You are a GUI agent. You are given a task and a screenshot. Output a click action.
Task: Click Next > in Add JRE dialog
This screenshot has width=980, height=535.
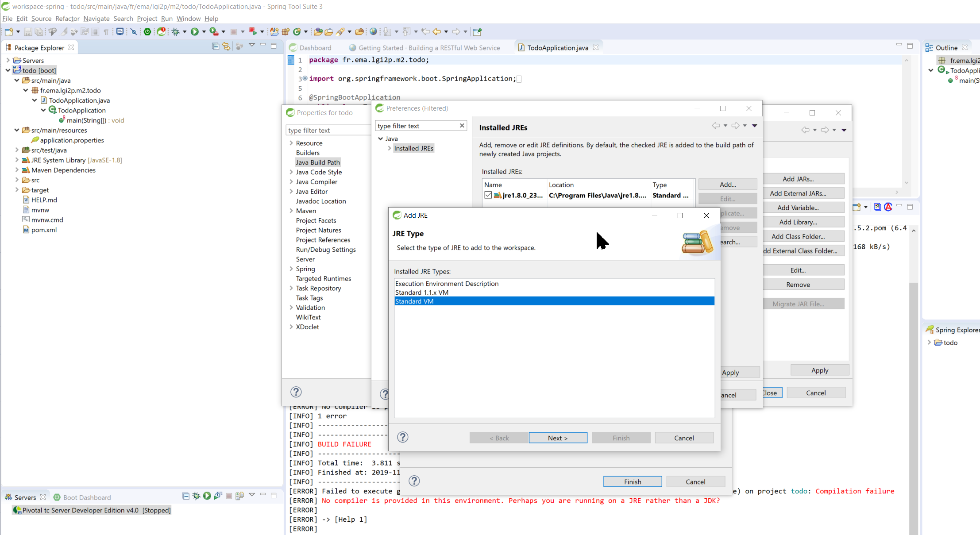pos(558,438)
